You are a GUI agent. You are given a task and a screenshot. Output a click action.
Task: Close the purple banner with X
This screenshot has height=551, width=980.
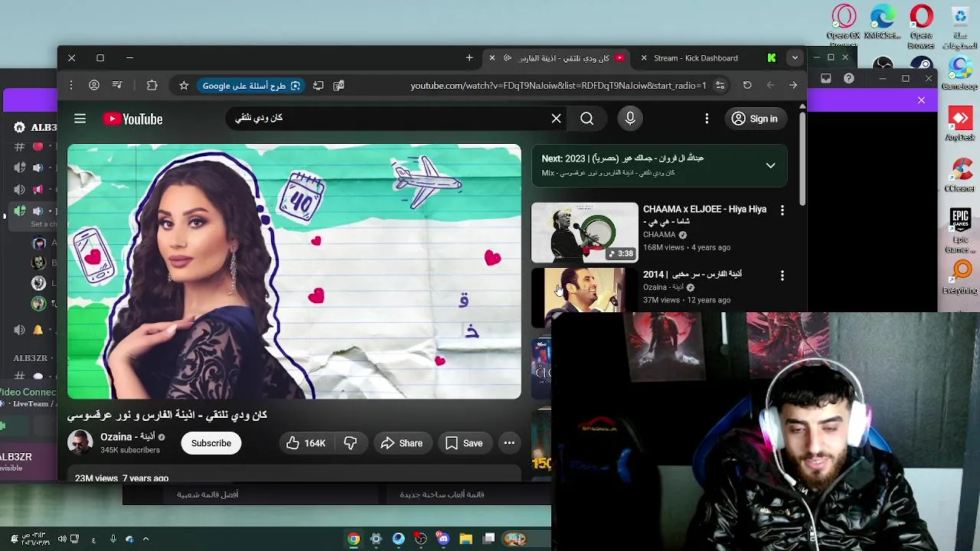click(921, 100)
